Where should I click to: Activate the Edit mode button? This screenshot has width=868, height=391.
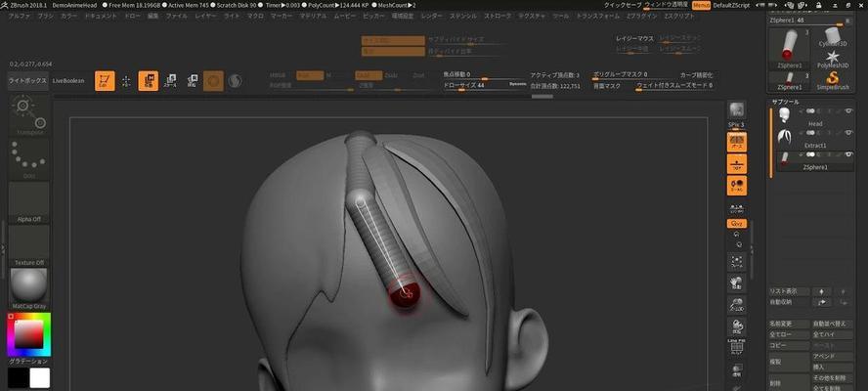tap(105, 81)
